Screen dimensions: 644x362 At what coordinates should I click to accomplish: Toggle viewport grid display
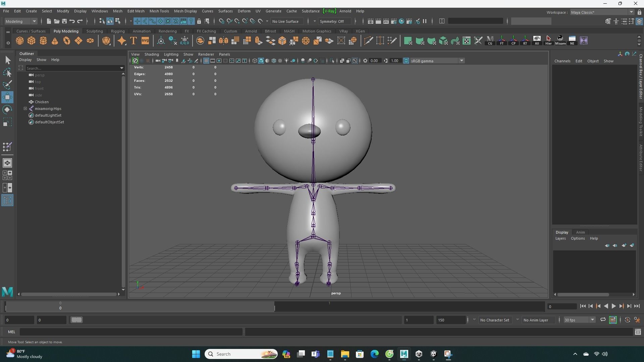[x=206, y=61]
